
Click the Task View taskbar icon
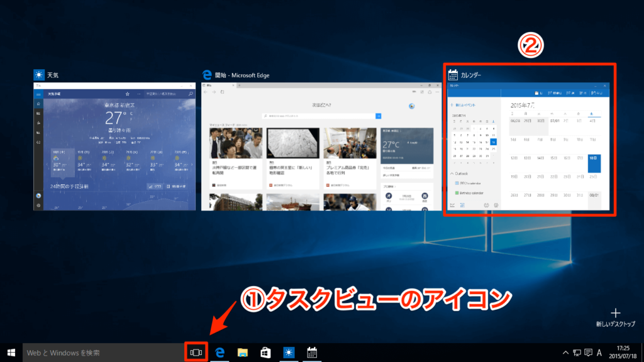click(196, 353)
